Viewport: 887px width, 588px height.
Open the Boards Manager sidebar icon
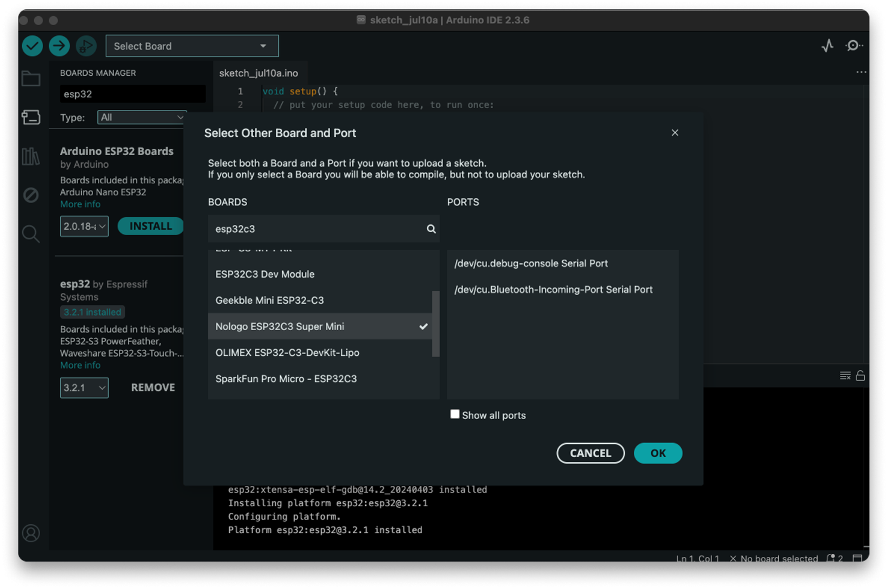point(31,117)
